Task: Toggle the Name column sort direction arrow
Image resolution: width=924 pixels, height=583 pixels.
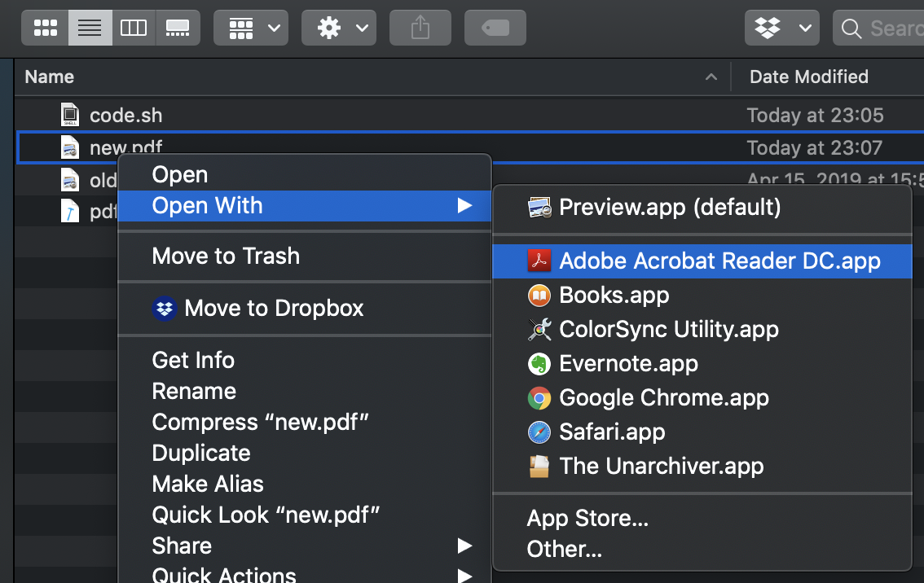Action: point(711,77)
